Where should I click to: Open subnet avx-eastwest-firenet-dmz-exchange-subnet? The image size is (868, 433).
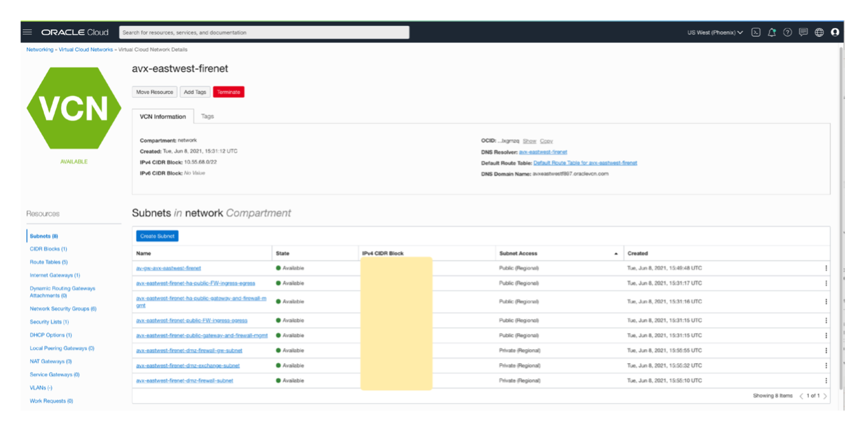188,366
